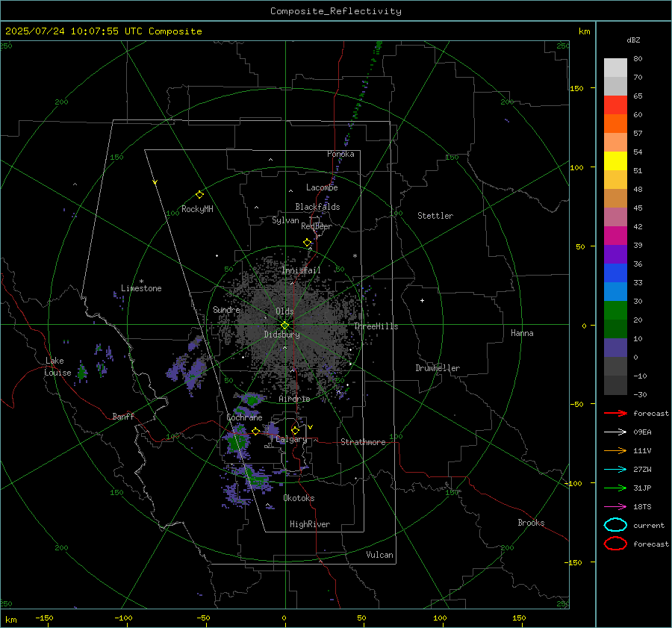Click the Lacombe town label

(x=322, y=187)
